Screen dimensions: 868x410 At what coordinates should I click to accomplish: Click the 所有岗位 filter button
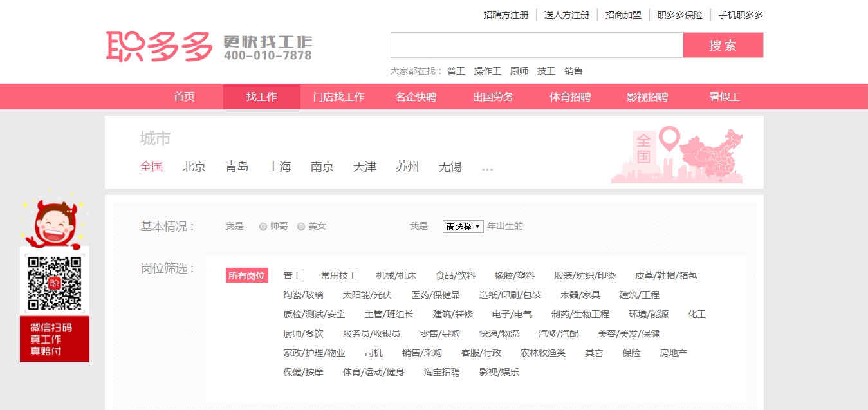pos(247,275)
